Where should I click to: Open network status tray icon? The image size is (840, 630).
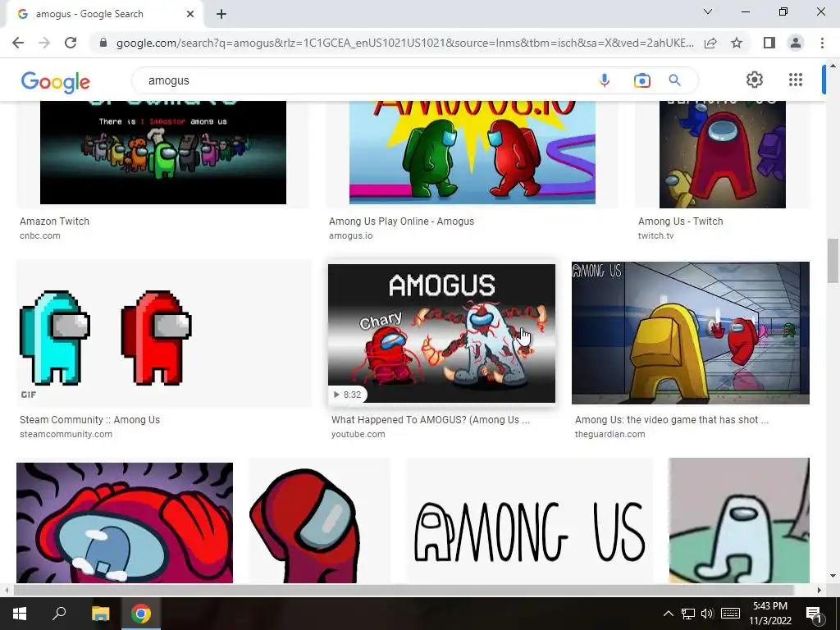pyautogui.click(x=688, y=614)
